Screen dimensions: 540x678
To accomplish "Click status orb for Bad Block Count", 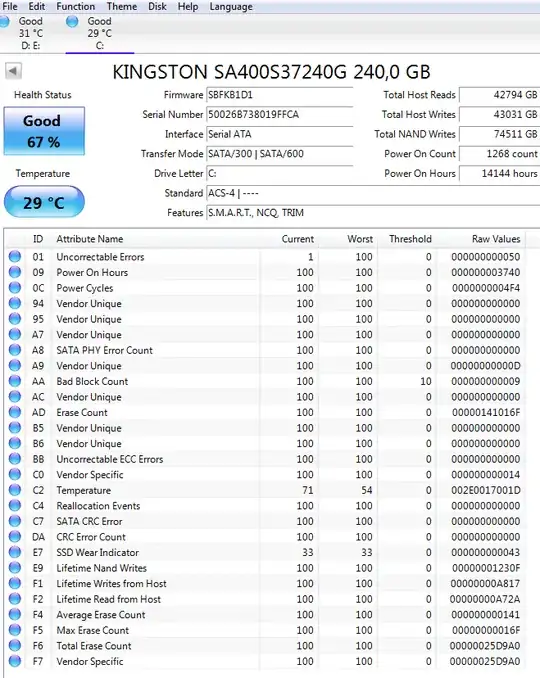I will (15, 381).
